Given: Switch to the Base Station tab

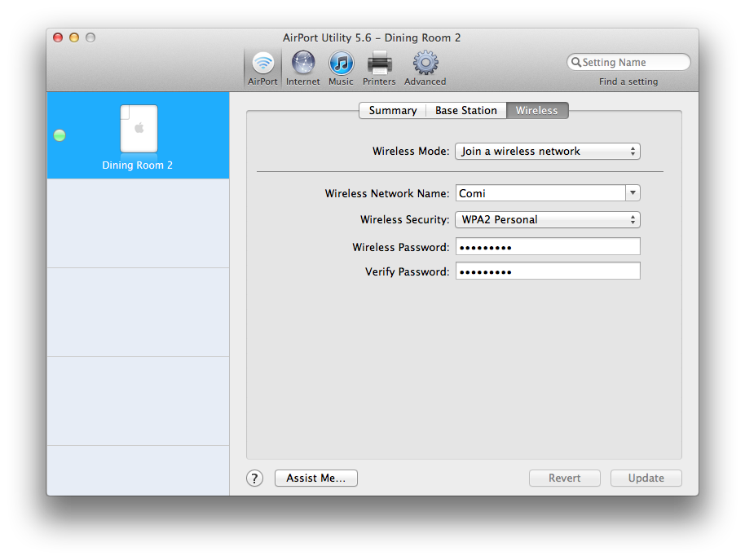Looking at the screenshot, I should tap(466, 110).
